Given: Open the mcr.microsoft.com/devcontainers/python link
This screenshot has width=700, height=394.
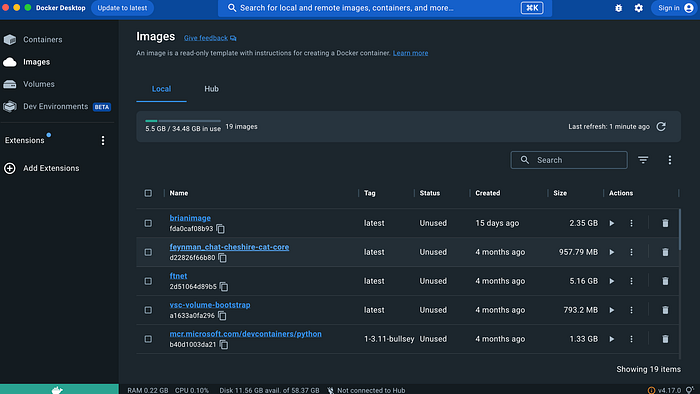Looking at the screenshot, I should [x=246, y=334].
